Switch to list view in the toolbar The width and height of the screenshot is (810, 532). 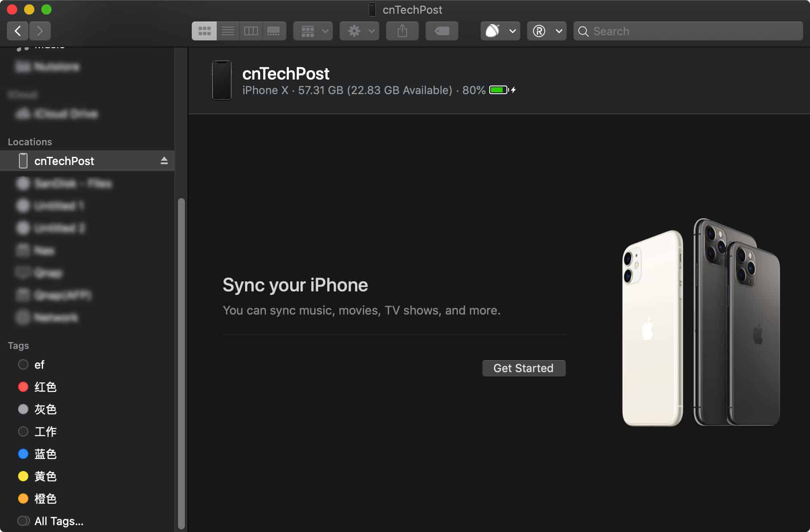point(228,31)
